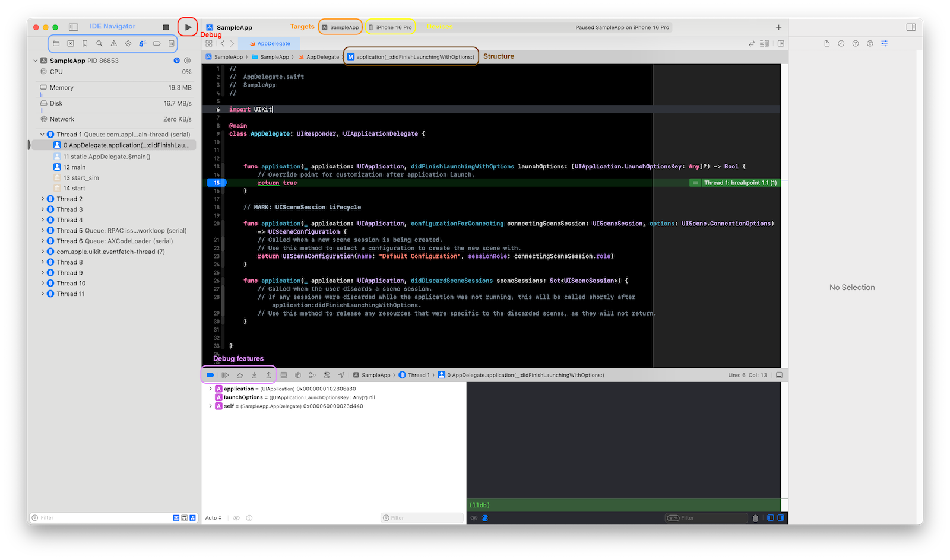Viewport: 950px width, 560px height.
Task: Click the code review arrows icon
Action: point(752,43)
